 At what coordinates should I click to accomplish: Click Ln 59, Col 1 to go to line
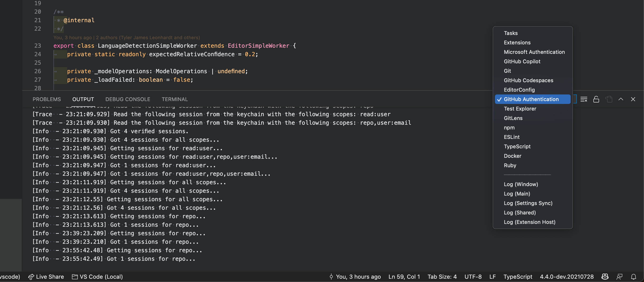pos(404,277)
